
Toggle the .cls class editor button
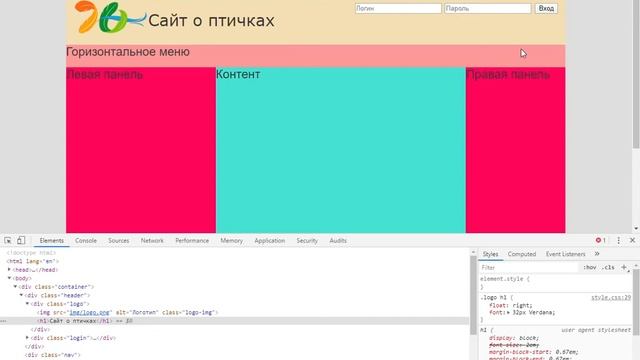click(608, 267)
